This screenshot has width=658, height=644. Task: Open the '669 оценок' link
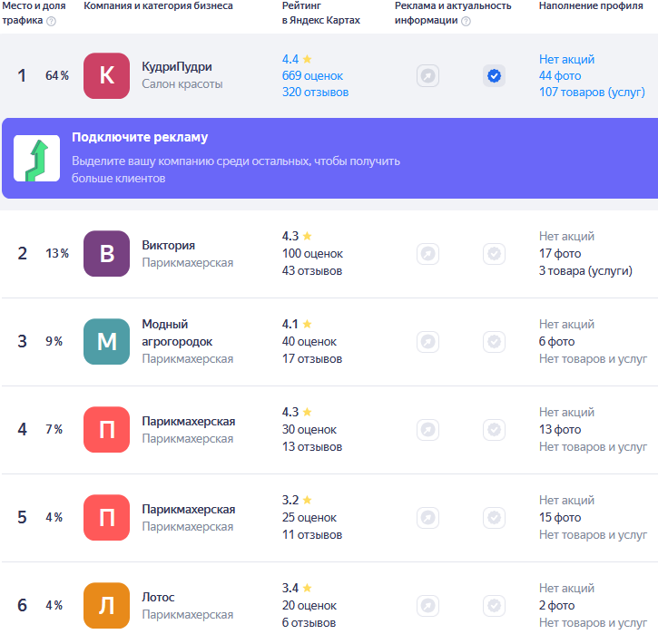312,76
